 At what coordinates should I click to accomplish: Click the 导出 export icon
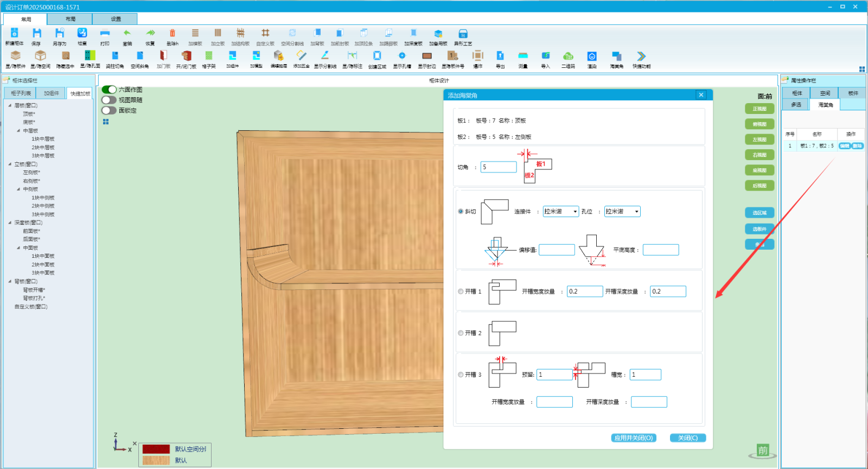500,55
